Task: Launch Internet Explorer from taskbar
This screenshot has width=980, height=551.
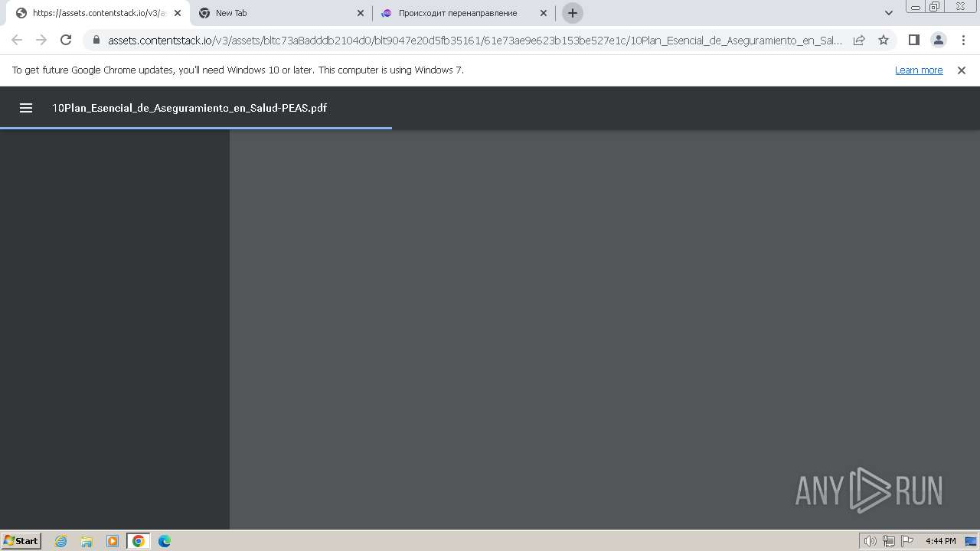Action: coord(61,541)
